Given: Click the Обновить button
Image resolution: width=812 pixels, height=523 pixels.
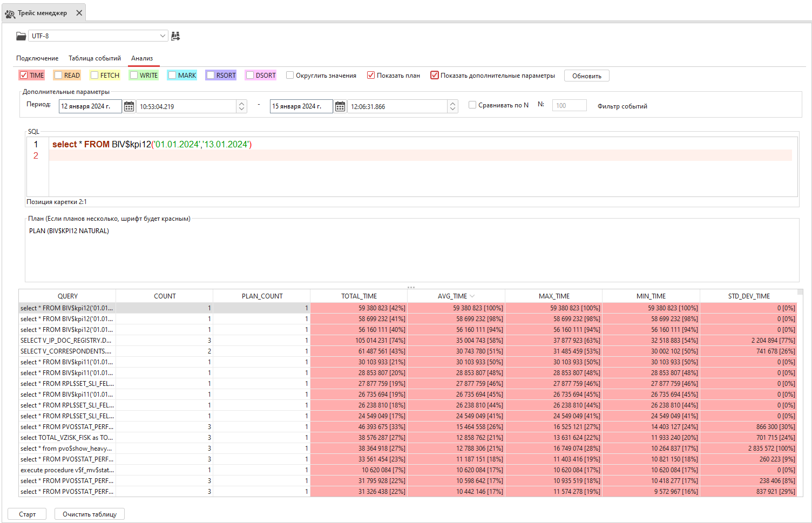Looking at the screenshot, I should pyautogui.click(x=586, y=75).
